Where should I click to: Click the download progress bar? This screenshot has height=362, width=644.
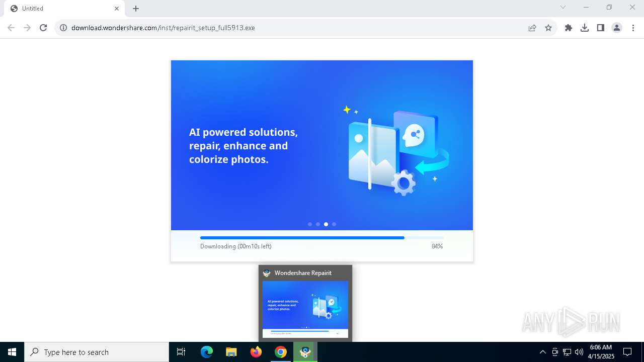[x=321, y=238]
